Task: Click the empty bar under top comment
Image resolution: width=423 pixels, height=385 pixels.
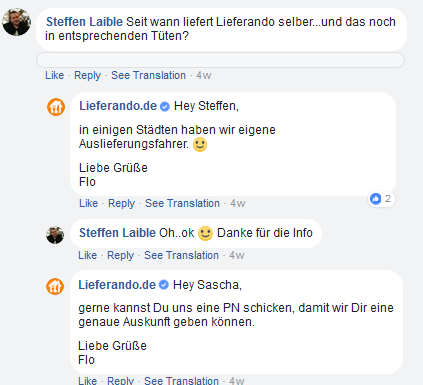Action: (x=220, y=60)
